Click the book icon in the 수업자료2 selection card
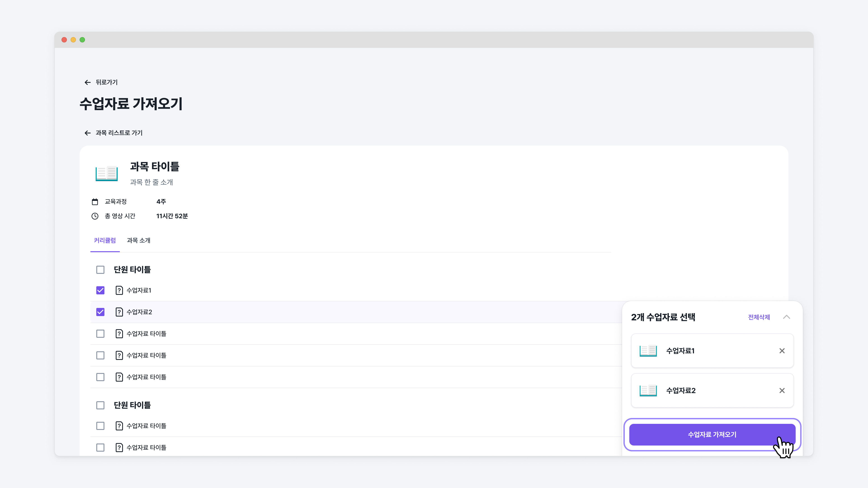The height and width of the screenshot is (488, 868). [x=648, y=390]
